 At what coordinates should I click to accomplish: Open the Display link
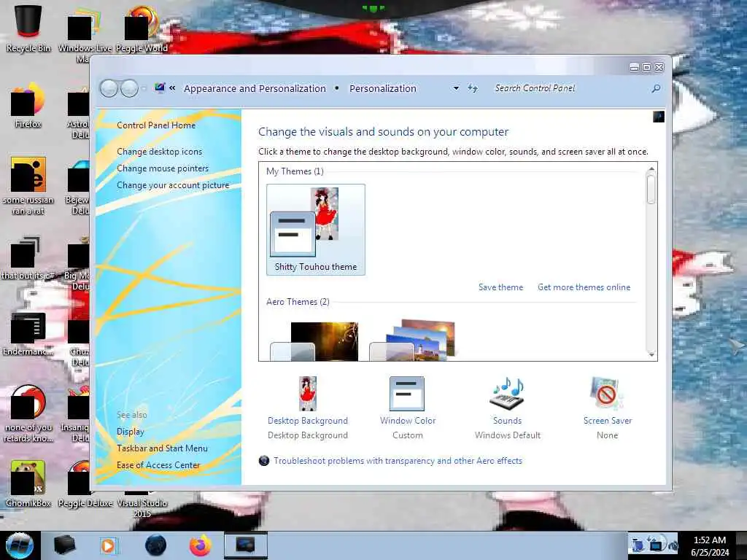[x=130, y=432]
